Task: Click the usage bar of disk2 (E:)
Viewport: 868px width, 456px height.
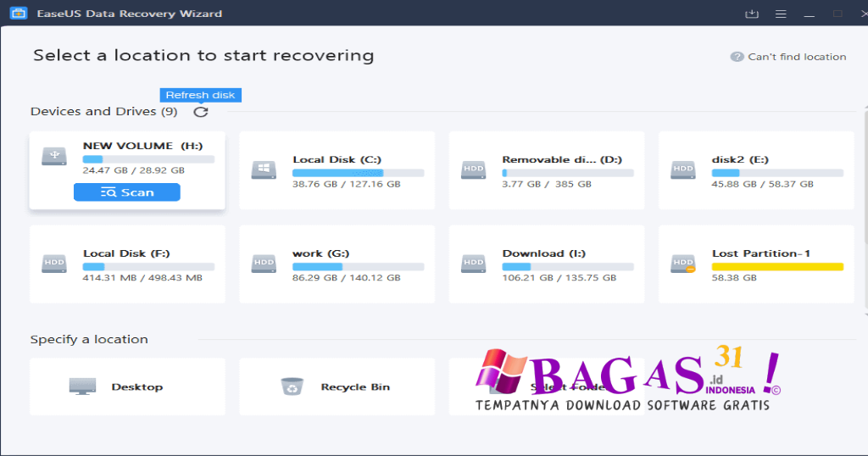Action: point(777,173)
